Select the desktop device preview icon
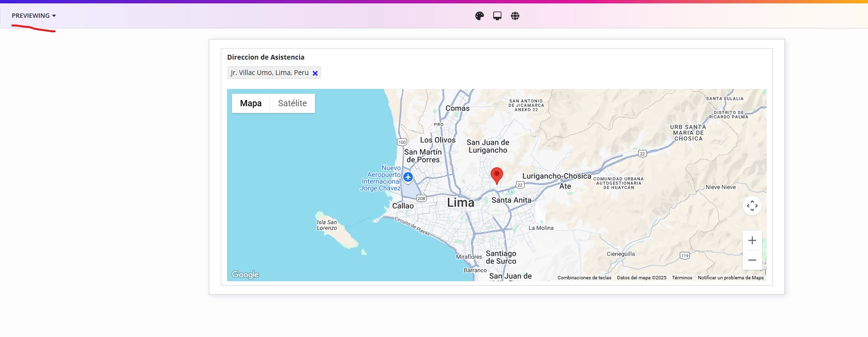Image resolution: width=868 pixels, height=337 pixels. 497,16
